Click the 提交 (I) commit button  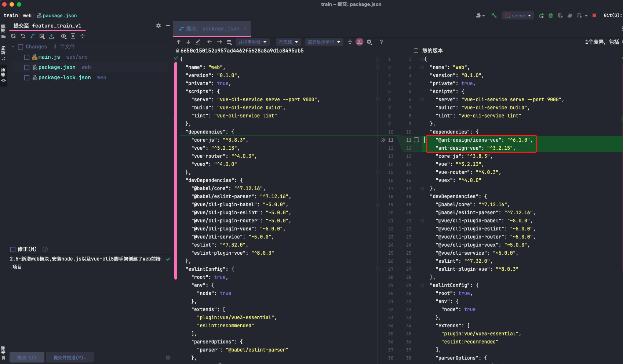coord(27,357)
